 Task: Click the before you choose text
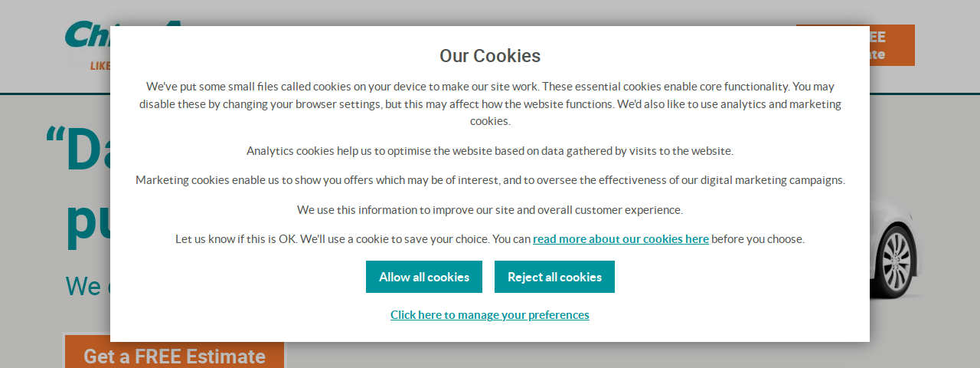pyautogui.click(x=758, y=238)
